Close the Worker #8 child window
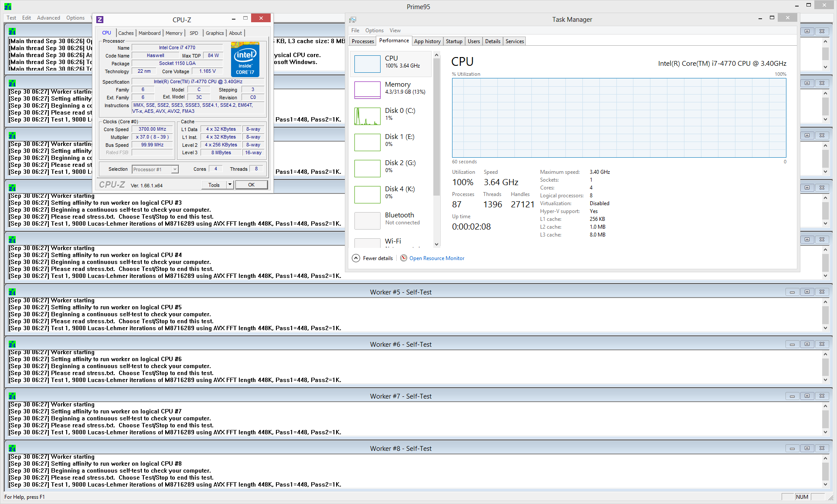837x504 pixels. tap(822, 448)
